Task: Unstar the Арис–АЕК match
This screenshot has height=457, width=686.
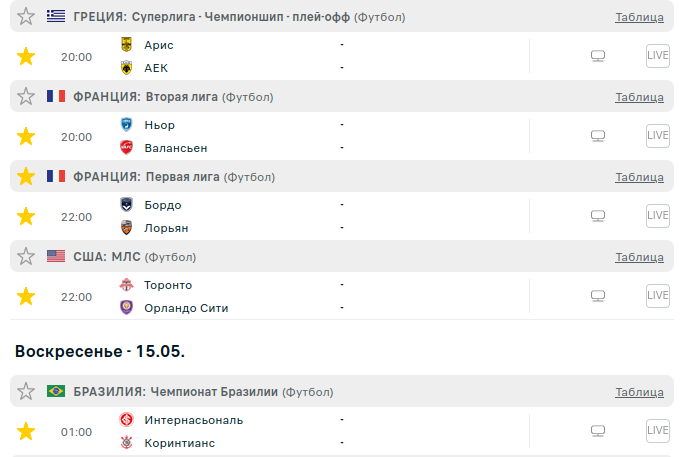Action: point(26,56)
